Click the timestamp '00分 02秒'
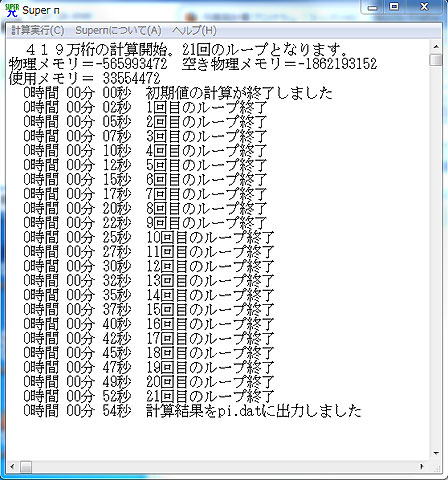 point(99,107)
